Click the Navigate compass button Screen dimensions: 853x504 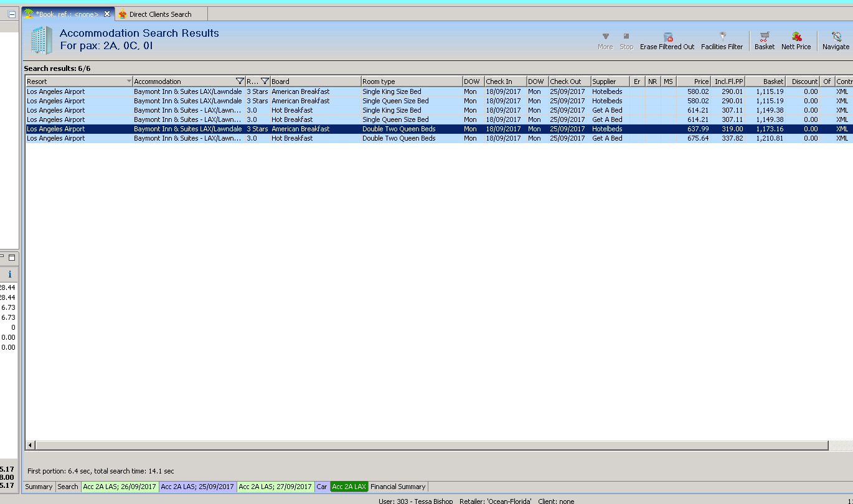836,41
